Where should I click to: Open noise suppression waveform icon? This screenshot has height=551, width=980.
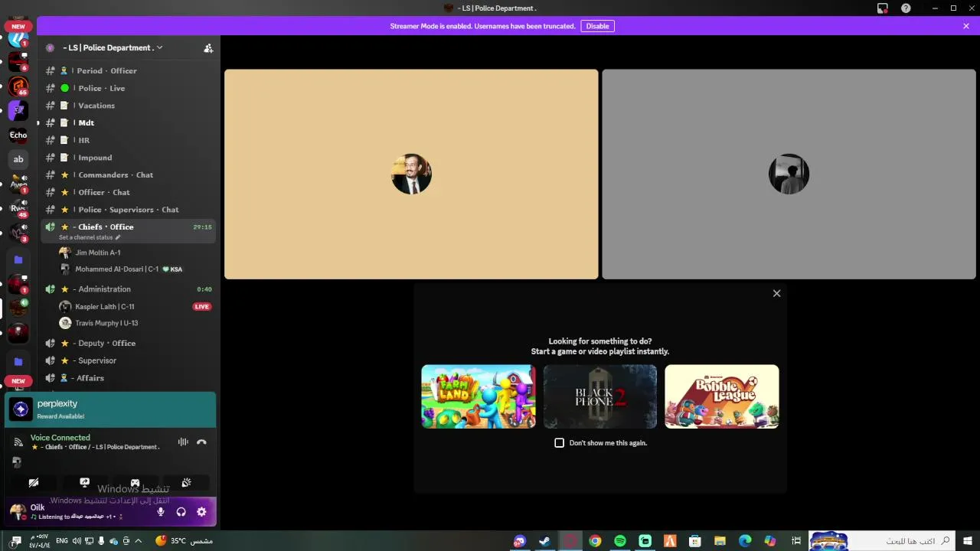(183, 442)
